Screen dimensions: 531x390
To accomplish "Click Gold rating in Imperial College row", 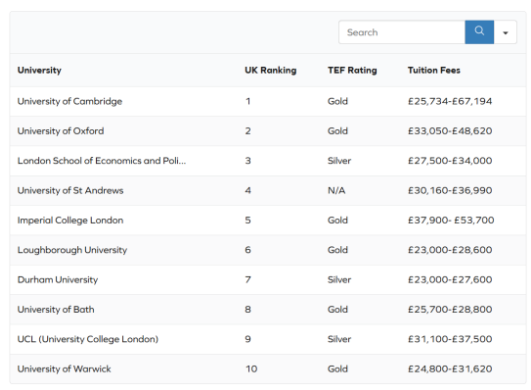I will (338, 220).
